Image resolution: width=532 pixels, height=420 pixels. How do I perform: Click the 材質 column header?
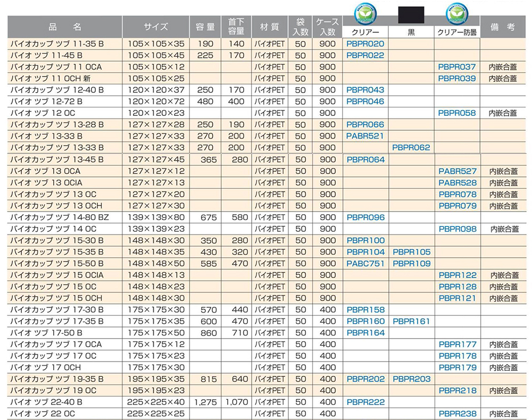point(270,27)
